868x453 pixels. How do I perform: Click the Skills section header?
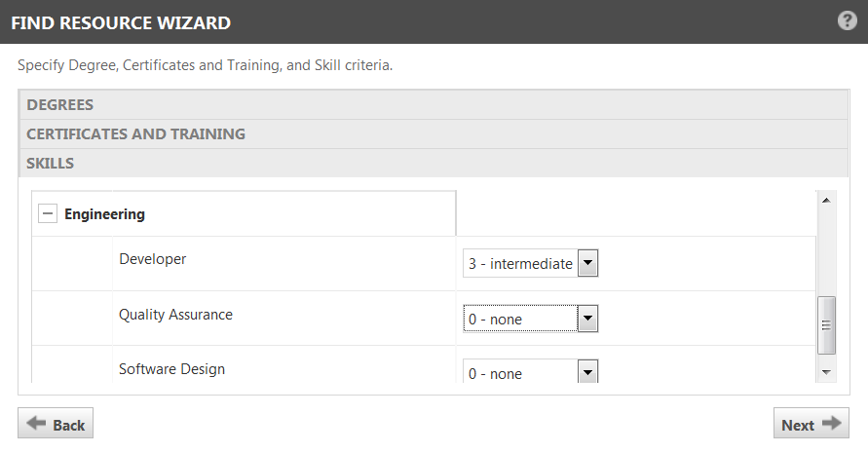click(51, 163)
